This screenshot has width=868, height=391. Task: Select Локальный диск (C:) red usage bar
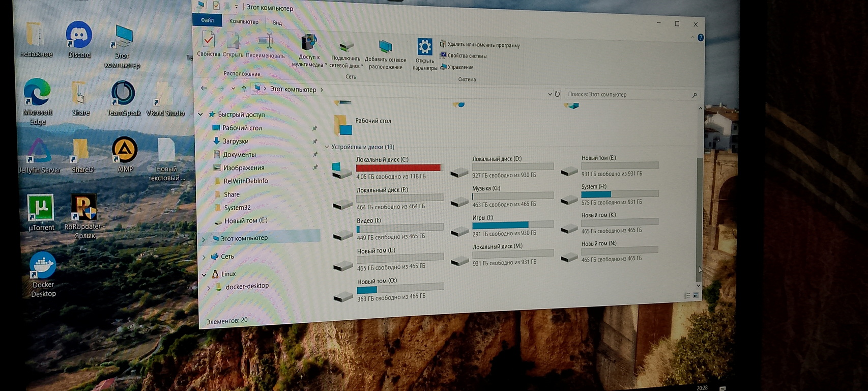[x=398, y=167]
